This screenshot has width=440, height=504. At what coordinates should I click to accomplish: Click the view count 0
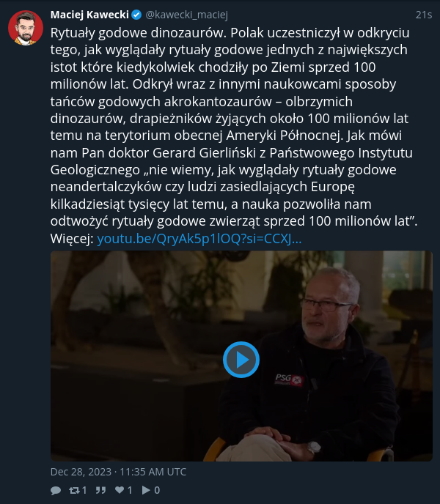click(x=157, y=490)
